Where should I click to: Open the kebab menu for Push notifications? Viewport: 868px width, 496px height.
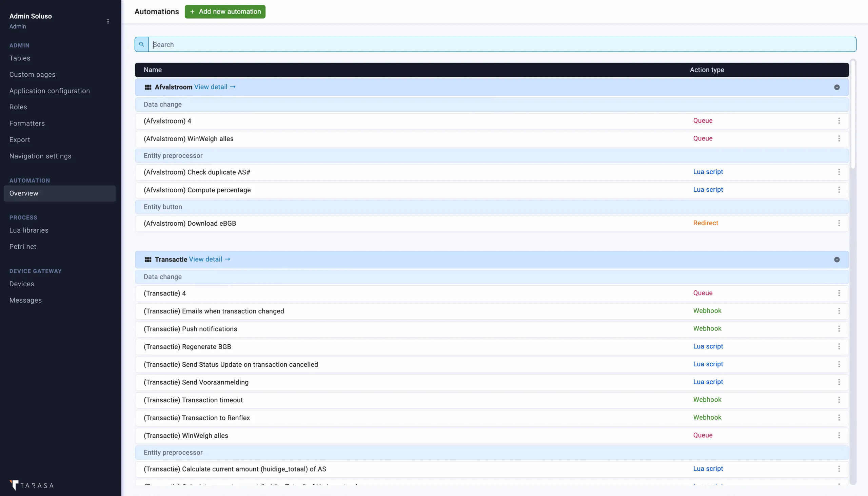[x=839, y=329]
